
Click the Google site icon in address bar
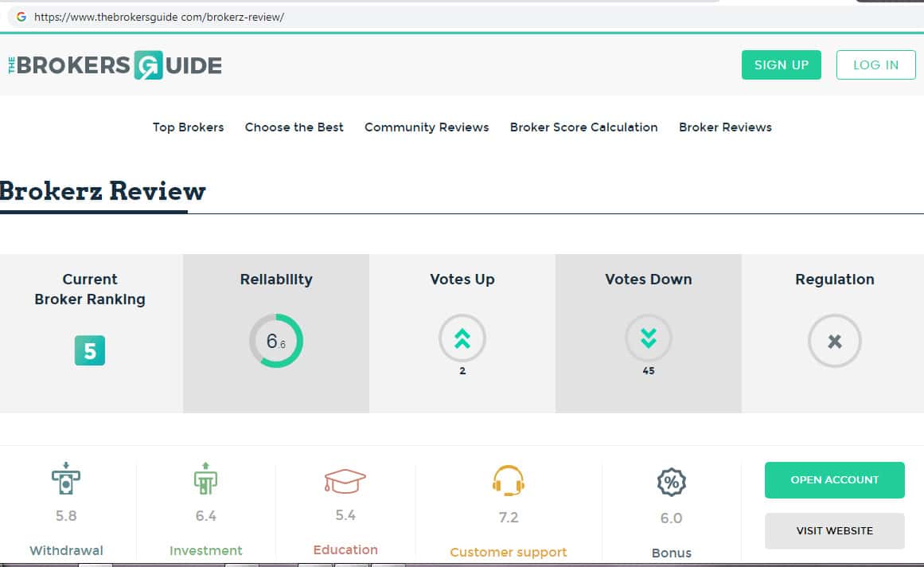21,17
